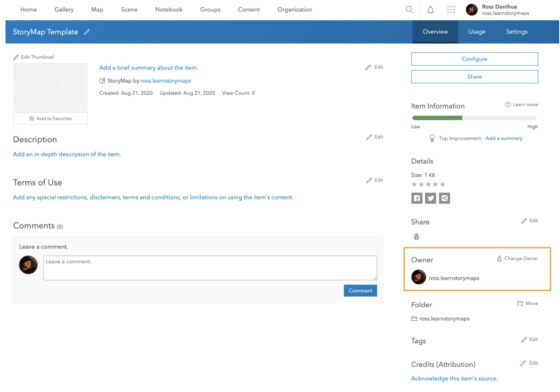The width and height of the screenshot is (560, 392).
Task: Go to Groups
Action: coord(210,9)
